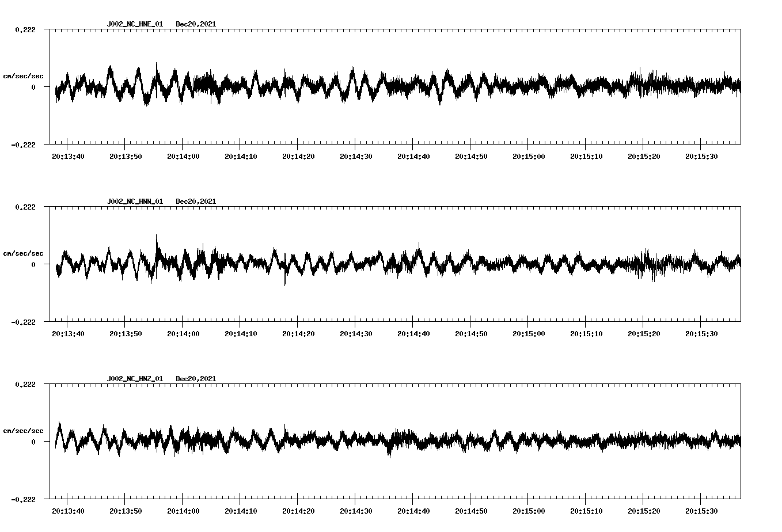The height and width of the screenshot is (532, 782).
Task: Click the 20:14:30 time label under HNE plot
Action: 356,156
